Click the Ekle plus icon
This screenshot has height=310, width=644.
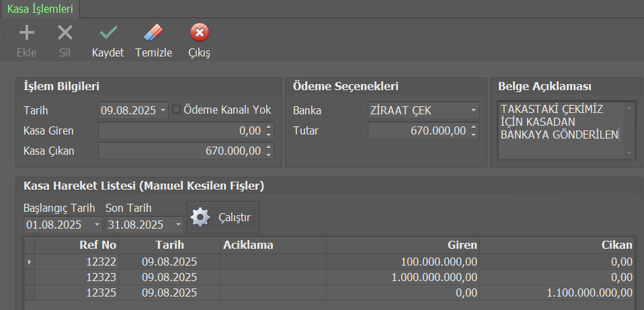26,33
